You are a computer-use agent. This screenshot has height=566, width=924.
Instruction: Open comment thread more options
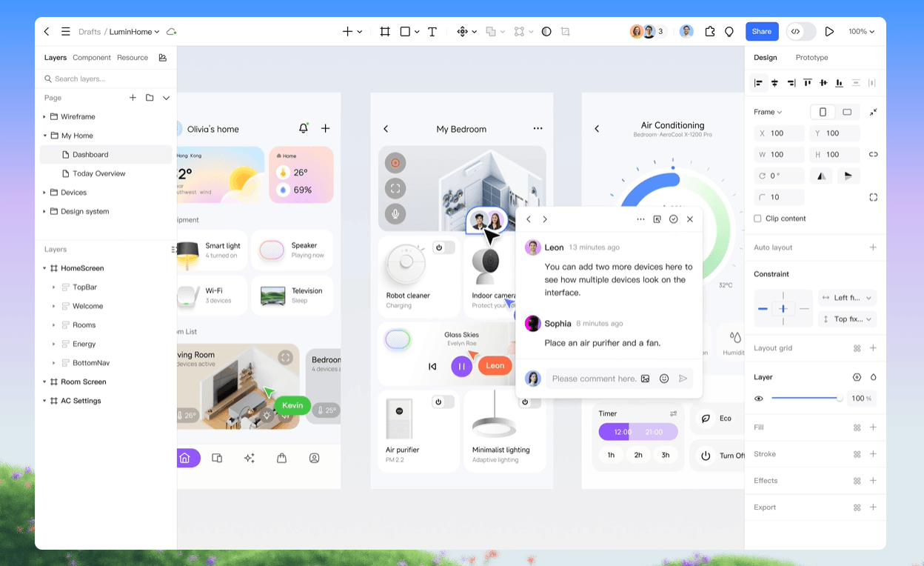(x=640, y=219)
